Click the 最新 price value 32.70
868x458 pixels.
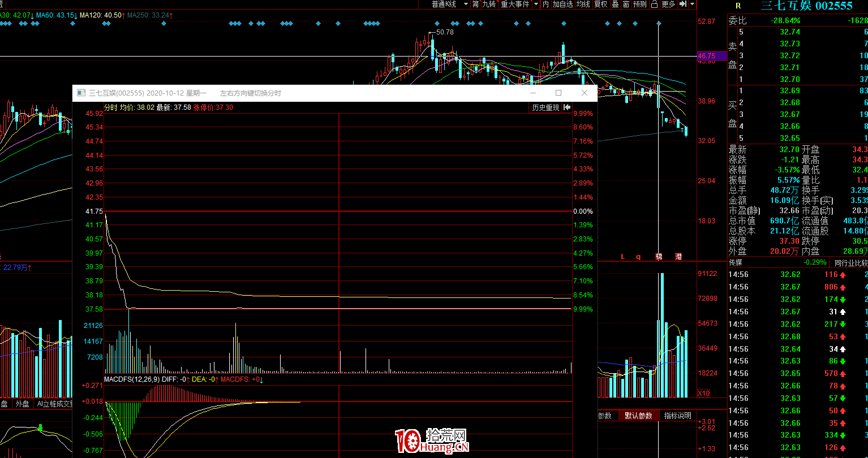(789, 150)
